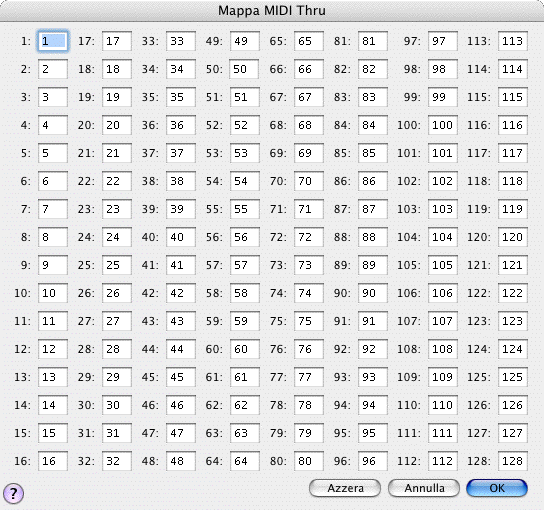The width and height of the screenshot is (544, 510).
Task: Click the row label "103:"
Action: click(x=409, y=209)
